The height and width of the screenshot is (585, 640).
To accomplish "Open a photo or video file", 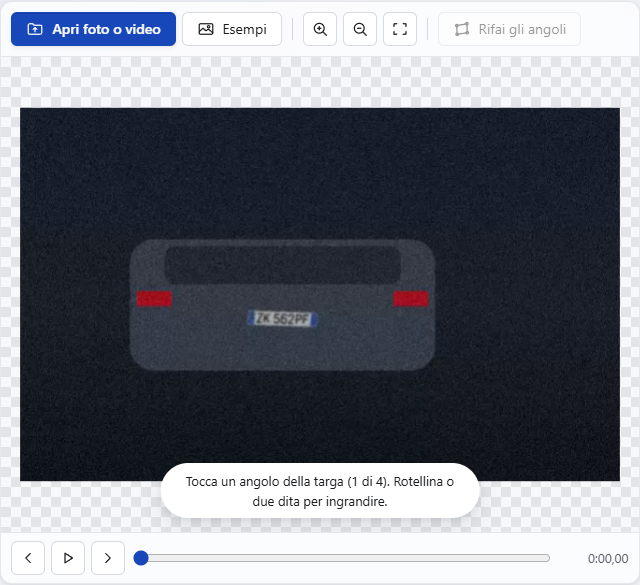I will 93,29.
